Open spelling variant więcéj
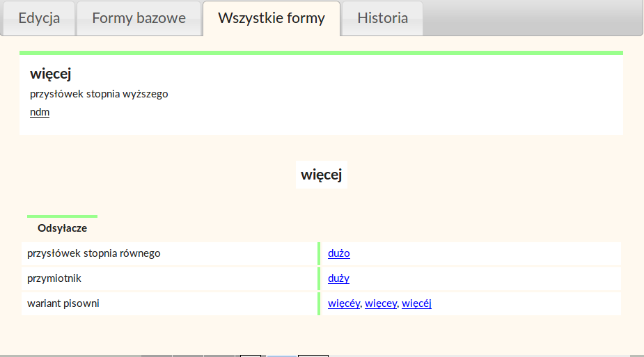This screenshot has width=644, height=357. [416, 303]
